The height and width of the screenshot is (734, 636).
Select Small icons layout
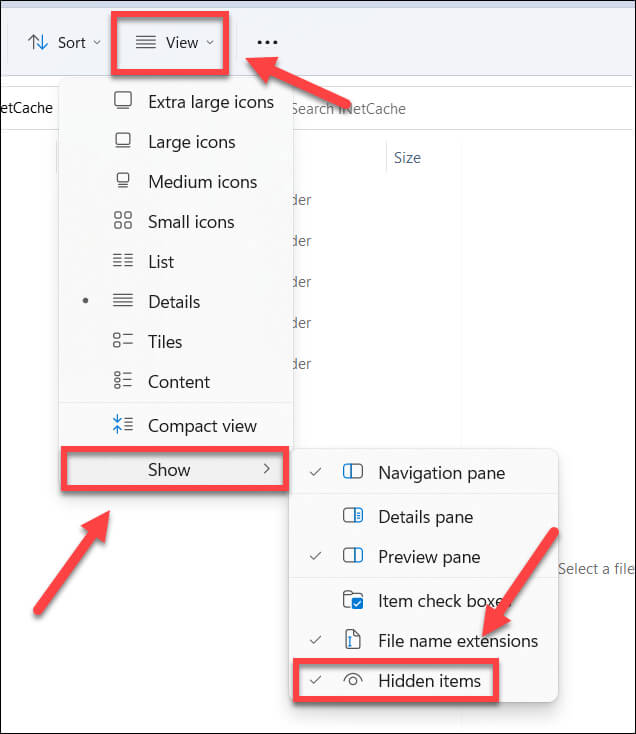coord(190,222)
